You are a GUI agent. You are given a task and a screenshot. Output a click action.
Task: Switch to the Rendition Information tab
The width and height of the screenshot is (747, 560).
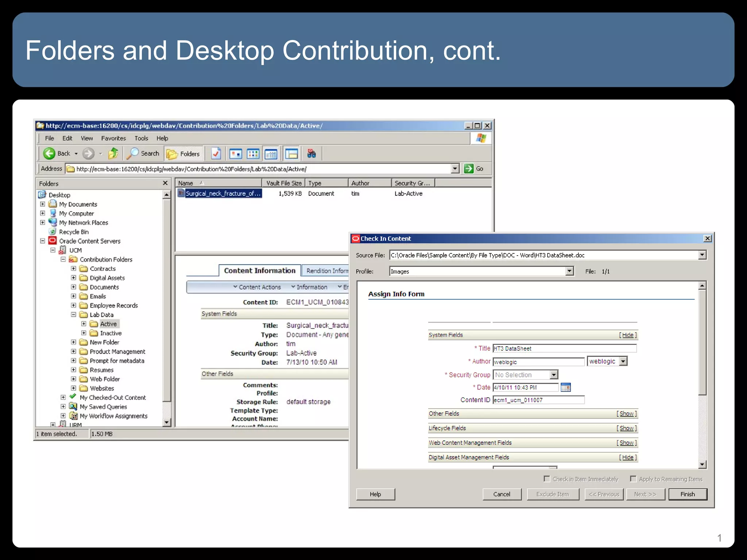point(326,271)
